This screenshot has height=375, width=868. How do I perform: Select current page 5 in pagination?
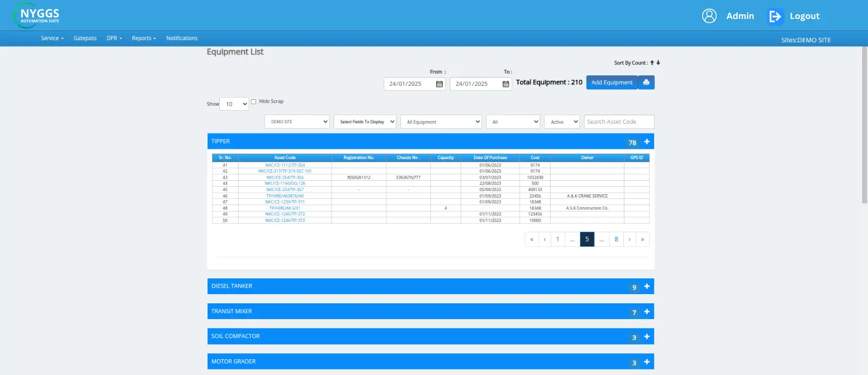pos(587,239)
